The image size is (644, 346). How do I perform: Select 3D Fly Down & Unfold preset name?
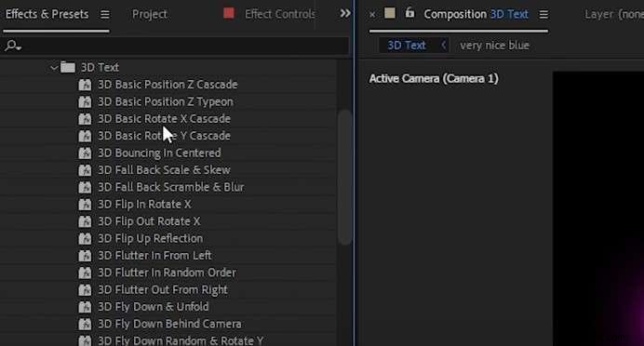coord(153,307)
